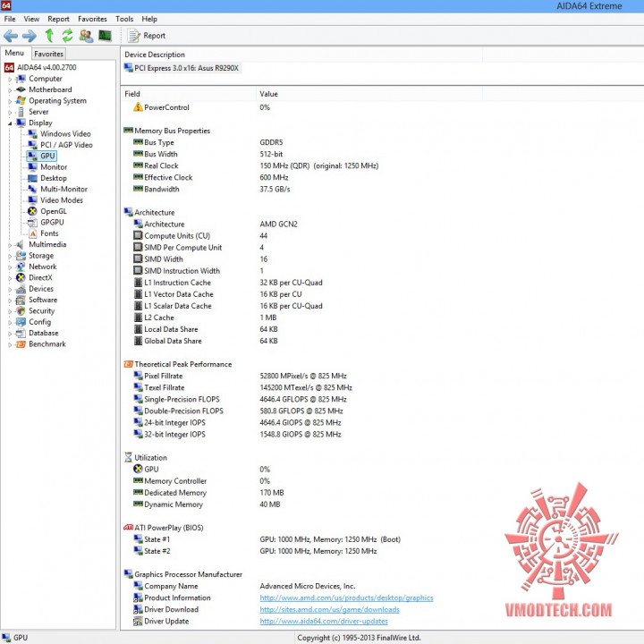Switch to the Favorites tab

48,54
